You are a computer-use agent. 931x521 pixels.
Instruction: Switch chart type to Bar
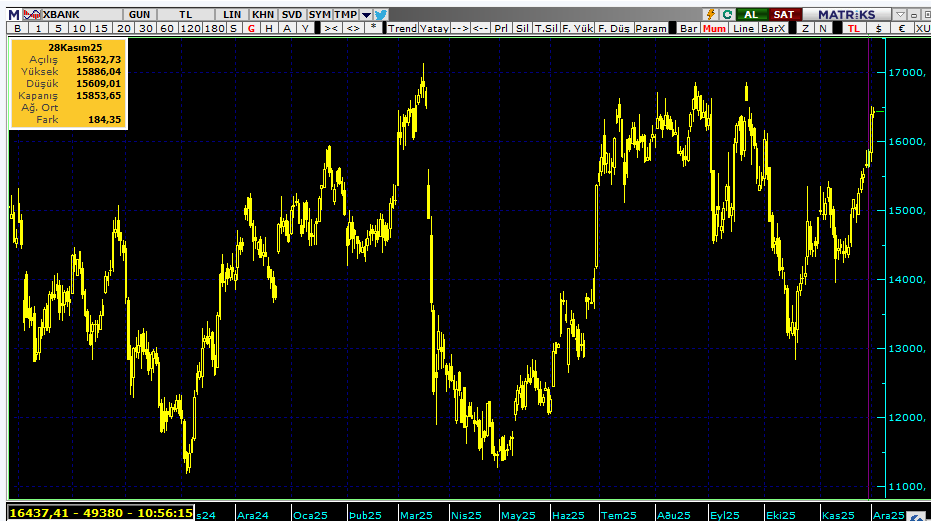click(x=688, y=29)
